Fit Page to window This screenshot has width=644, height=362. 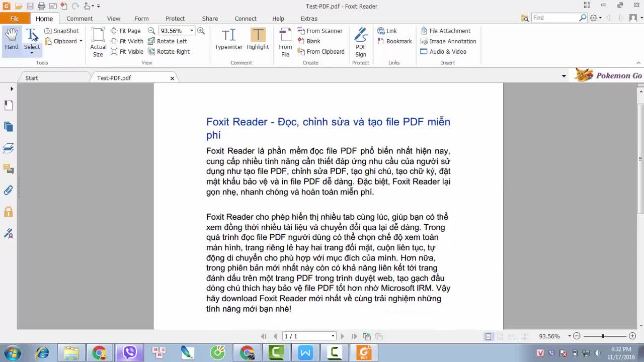tap(126, 31)
